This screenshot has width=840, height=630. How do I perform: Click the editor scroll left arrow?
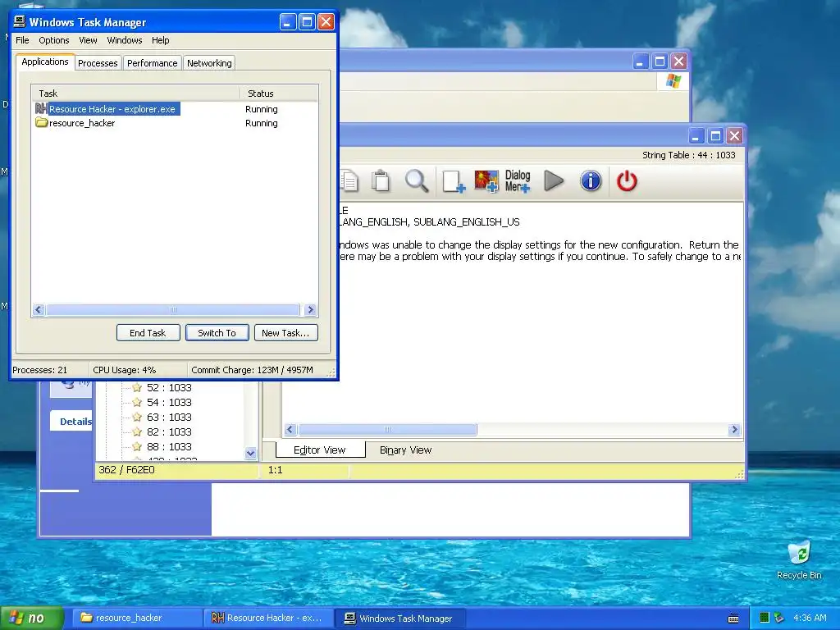coord(290,430)
